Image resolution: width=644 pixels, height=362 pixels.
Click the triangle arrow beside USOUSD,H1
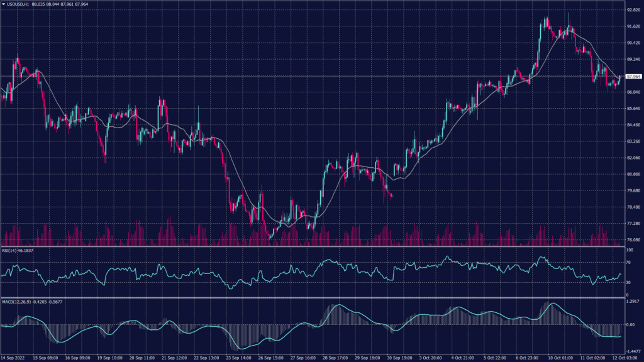(x=3, y=4)
